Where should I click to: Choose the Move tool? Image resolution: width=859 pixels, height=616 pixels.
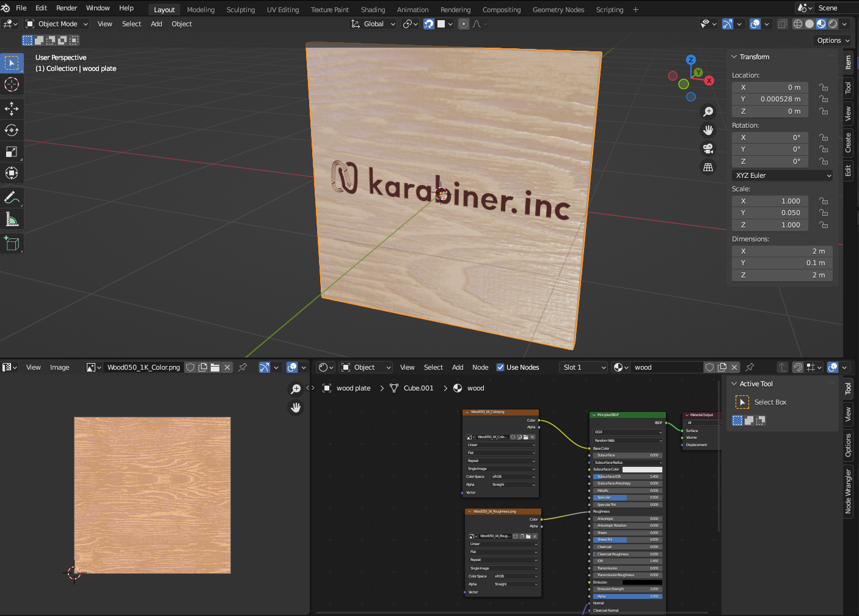coord(12,109)
